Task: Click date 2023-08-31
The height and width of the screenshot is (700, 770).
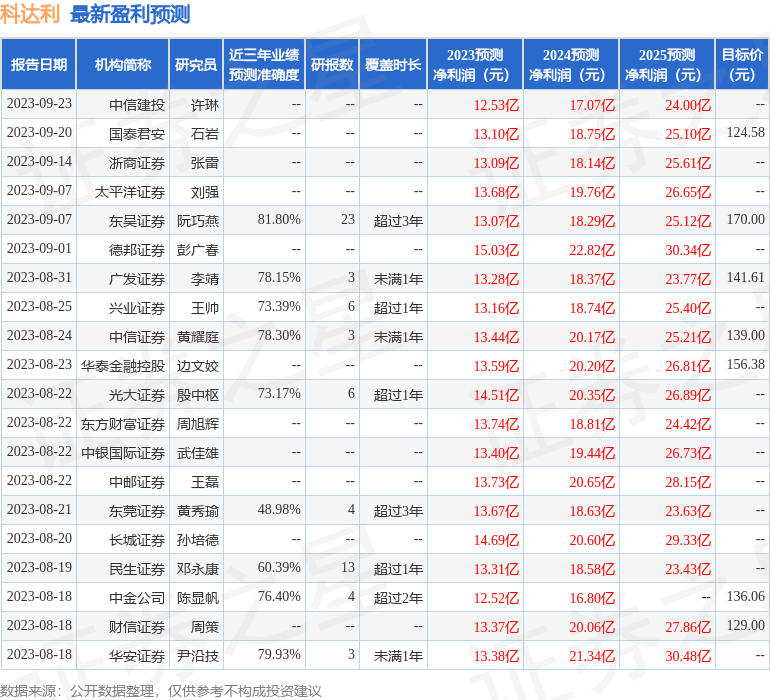Action: (39, 278)
